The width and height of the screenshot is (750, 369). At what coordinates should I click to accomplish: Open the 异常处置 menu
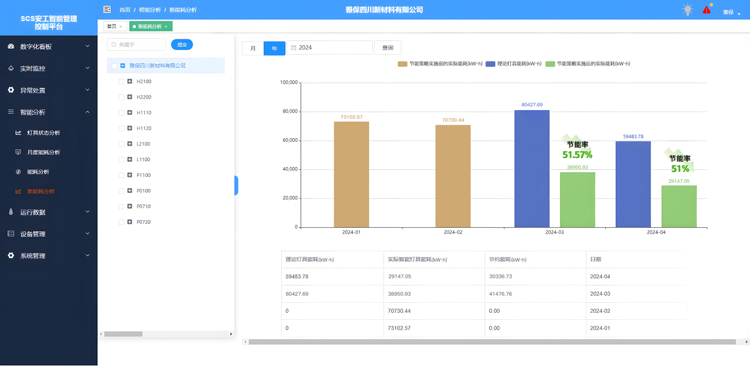[49, 90]
